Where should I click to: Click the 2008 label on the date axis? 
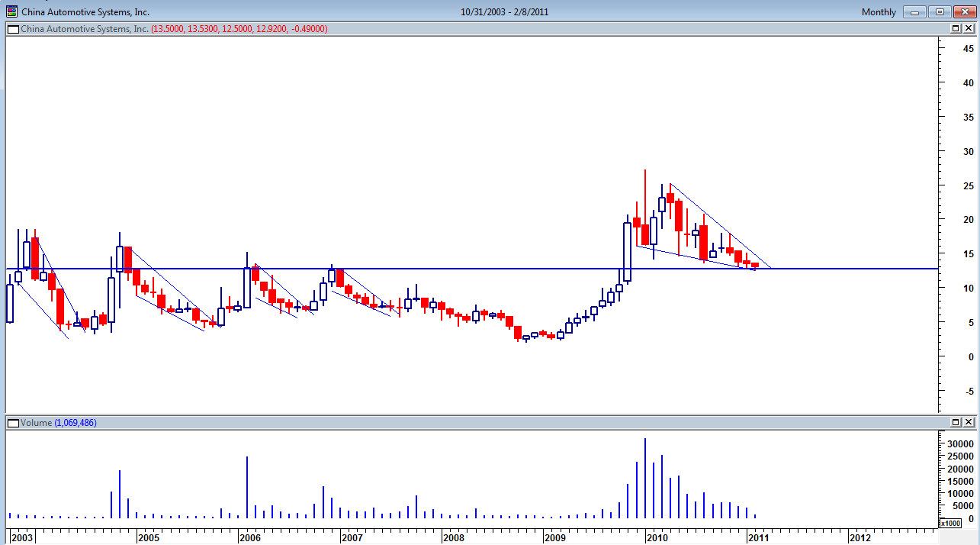click(453, 537)
